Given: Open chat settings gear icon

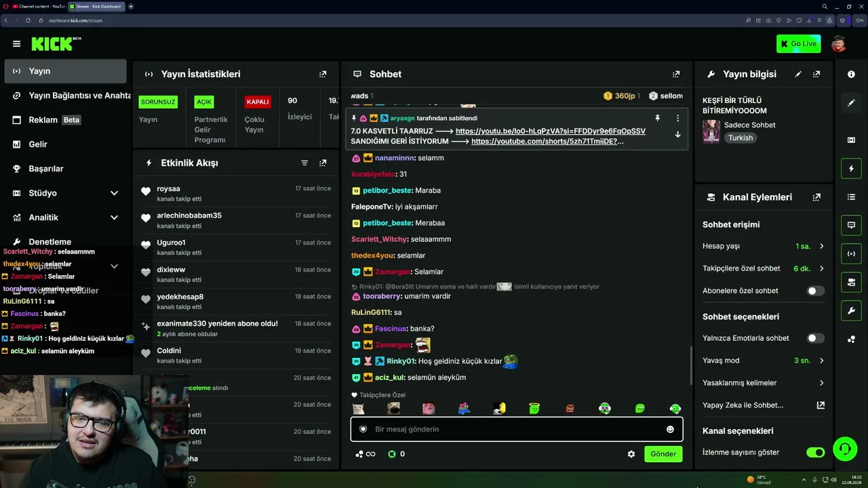Looking at the screenshot, I should coord(631,454).
